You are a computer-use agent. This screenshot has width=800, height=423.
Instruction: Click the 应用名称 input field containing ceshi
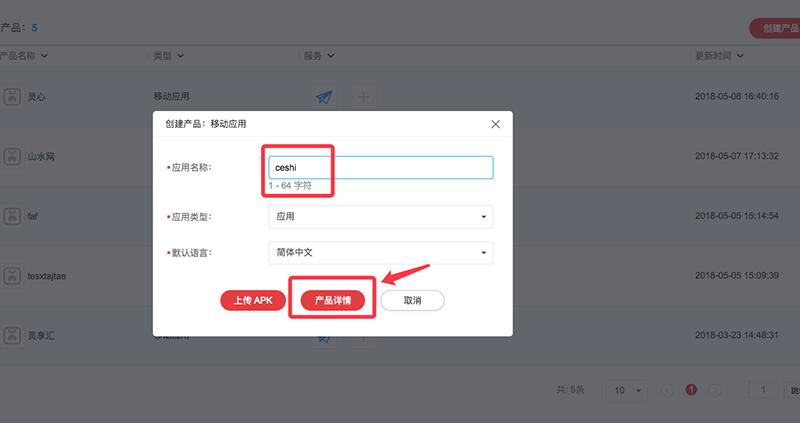click(x=380, y=168)
